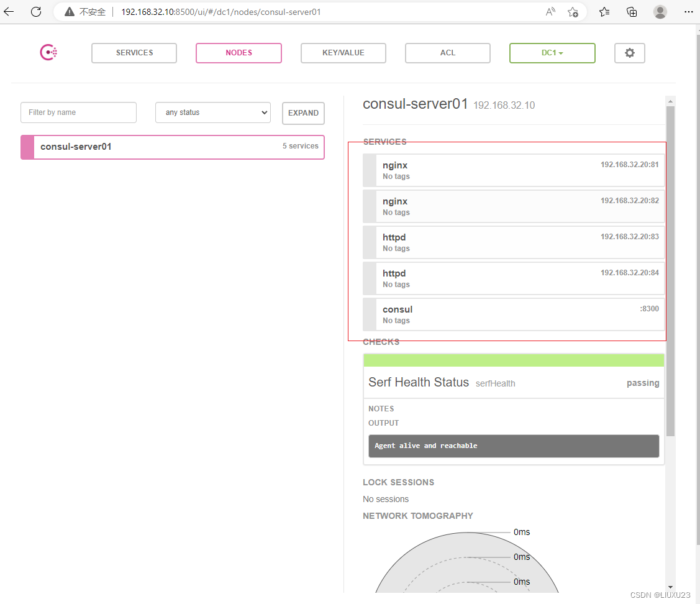Click the address bar URL
The image size is (700, 604).
coord(221,12)
